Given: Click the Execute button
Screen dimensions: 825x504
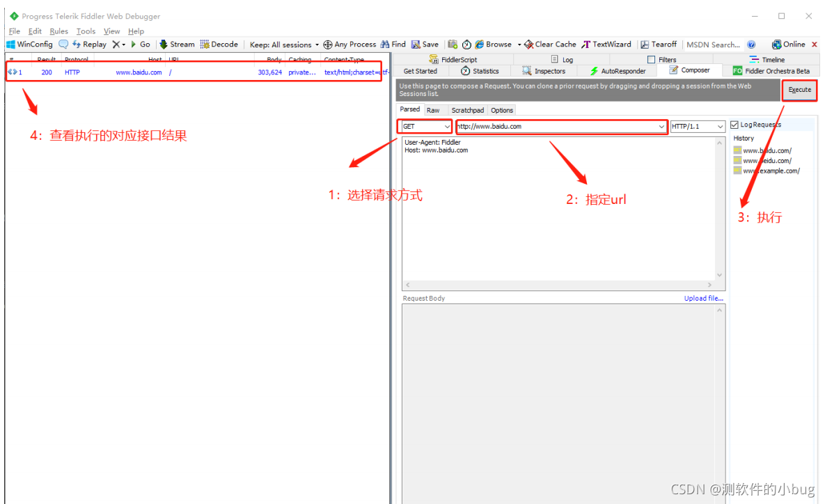Looking at the screenshot, I should click(799, 90).
